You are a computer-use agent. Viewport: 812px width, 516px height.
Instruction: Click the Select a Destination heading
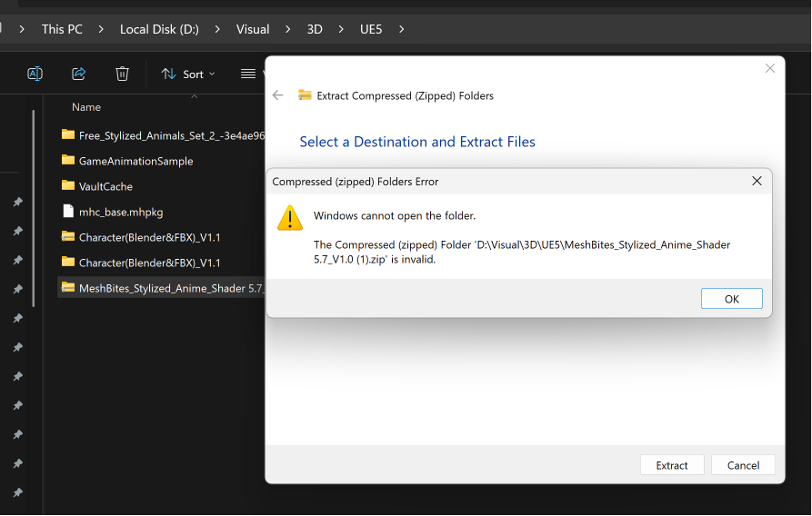[417, 142]
